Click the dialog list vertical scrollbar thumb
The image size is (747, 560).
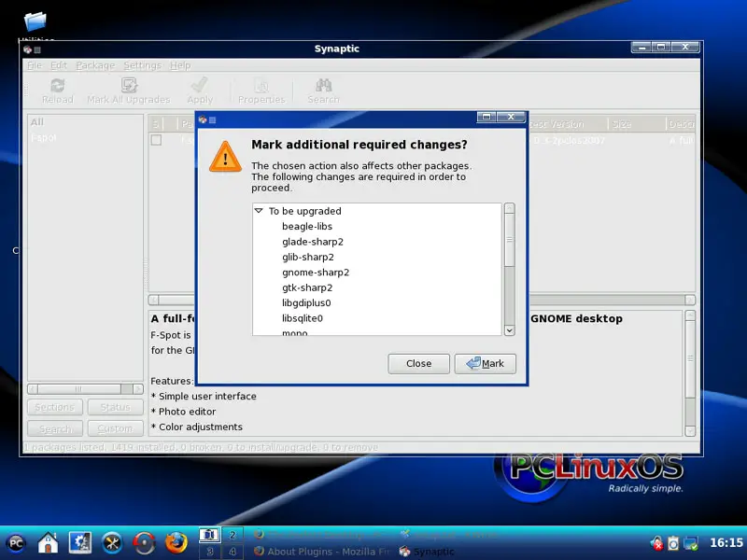pos(509,240)
